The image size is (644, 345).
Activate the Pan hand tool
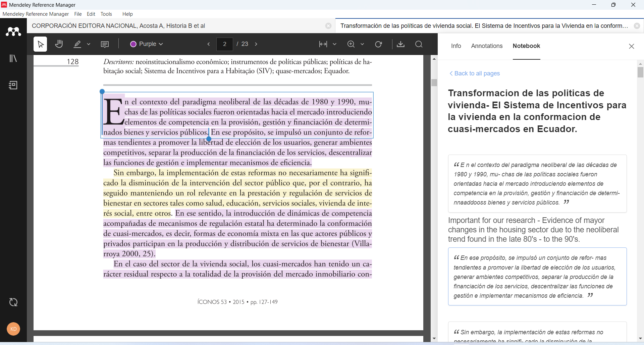tap(59, 44)
